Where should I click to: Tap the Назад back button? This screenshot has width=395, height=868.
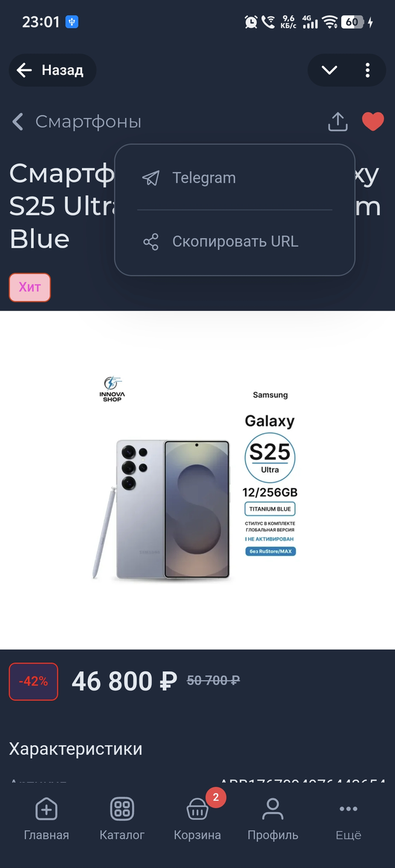(x=52, y=71)
